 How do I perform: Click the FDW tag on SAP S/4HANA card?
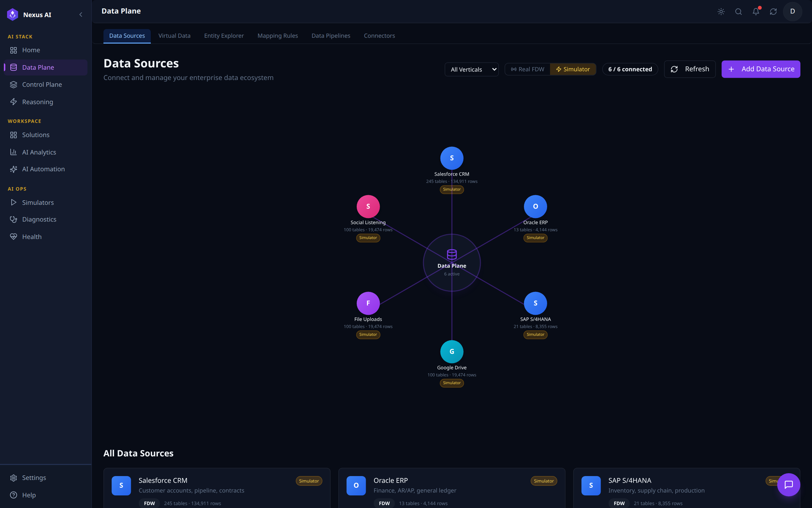(x=619, y=503)
